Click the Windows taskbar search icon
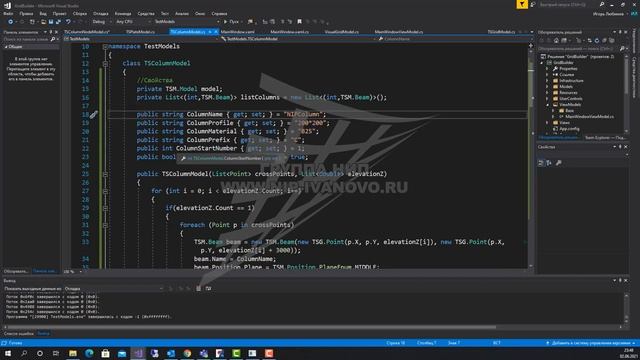The width and height of the screenshot is (640, 360). pyautogui.click(x=24, y=353)
